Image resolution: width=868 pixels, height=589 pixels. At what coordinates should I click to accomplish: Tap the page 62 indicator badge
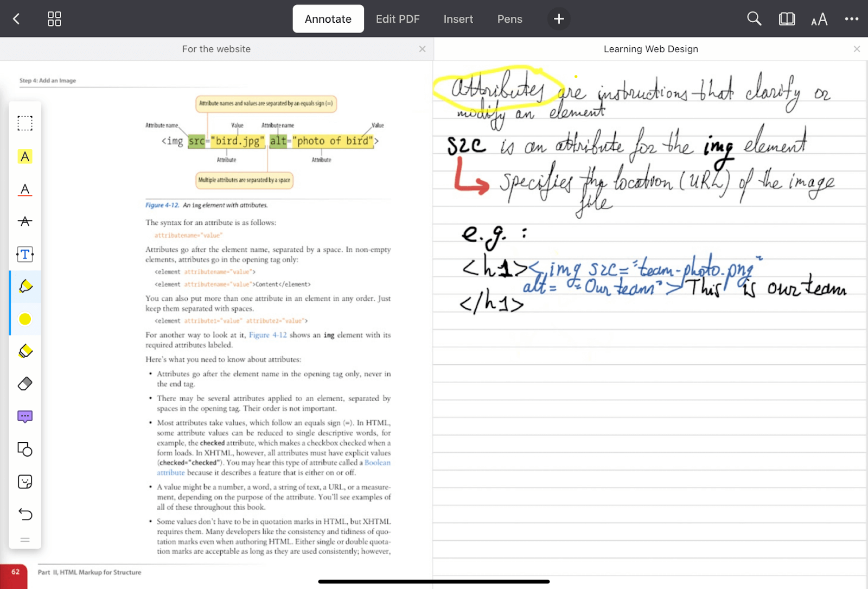15,574
